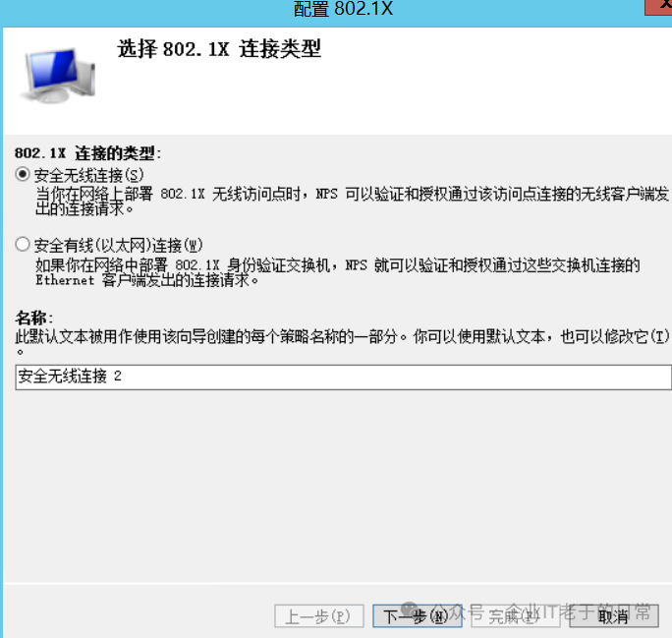Image resolution: width=672 pixels, height=638 pixels.
Task: Click the wireless description starting 当你在网络上部署
Action: point(352,202)
